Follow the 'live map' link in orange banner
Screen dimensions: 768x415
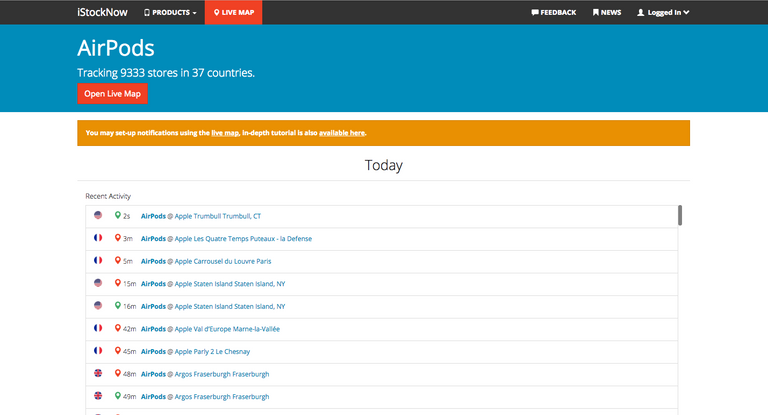coord(224,133)
